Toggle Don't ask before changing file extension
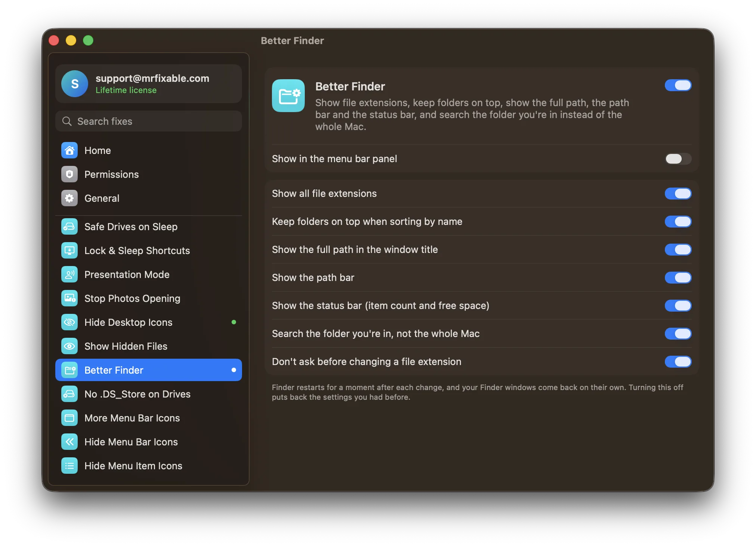This screenshot has height=547, width=756. click(x=678, y=362)
